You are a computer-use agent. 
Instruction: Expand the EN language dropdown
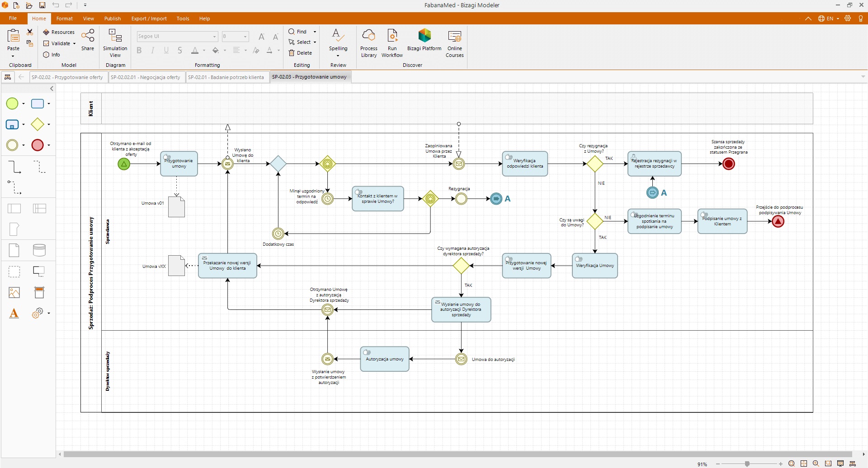[838, 19]
